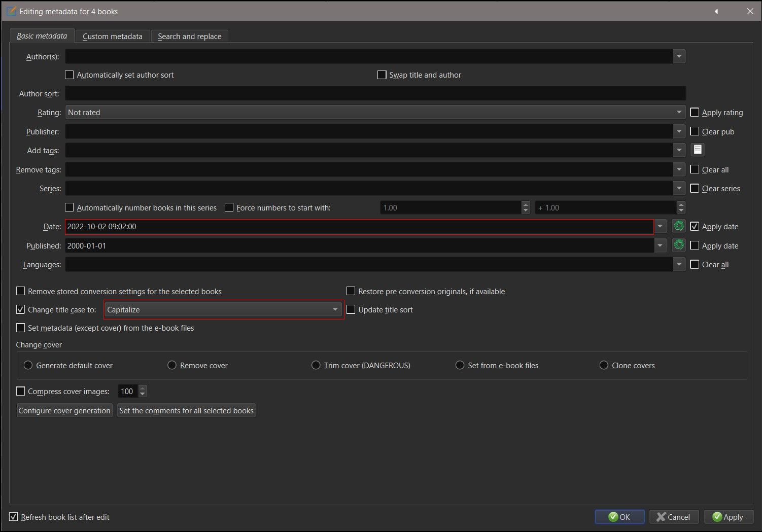Open the Series dropdown arrow
The height and width of the screenshot is (532, 762).
(x=679, y=188)
